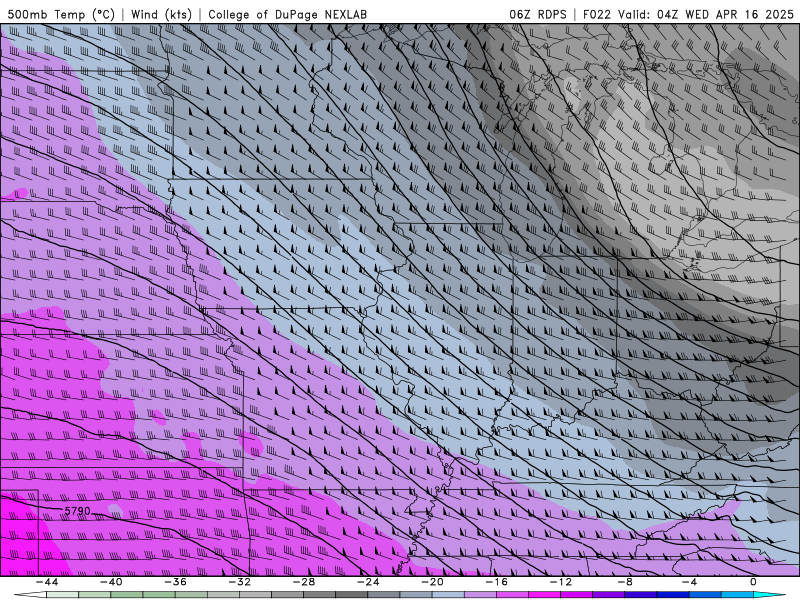Click the light blue-gray swatch just right of -20
Image resolution: width=800 pixels, height=600 pixels.
[x=448, y=595]
